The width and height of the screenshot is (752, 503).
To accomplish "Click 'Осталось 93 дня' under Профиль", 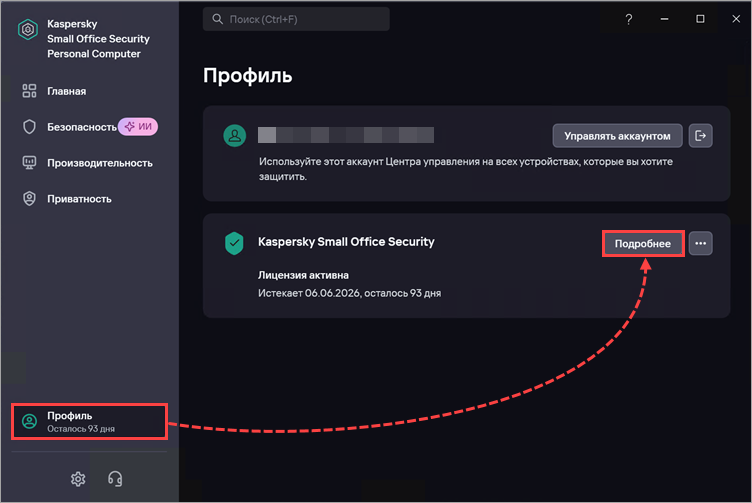I will click(x=81, y=429).
